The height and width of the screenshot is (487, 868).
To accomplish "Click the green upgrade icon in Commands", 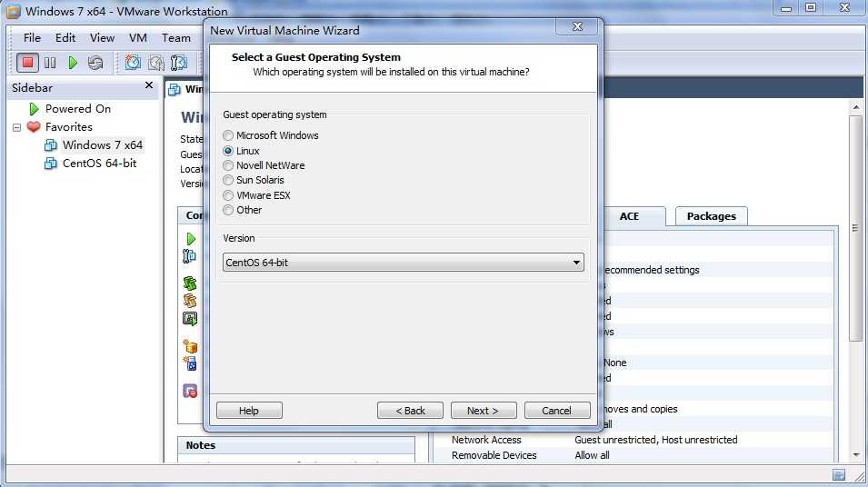I will (x=190, y=283).
